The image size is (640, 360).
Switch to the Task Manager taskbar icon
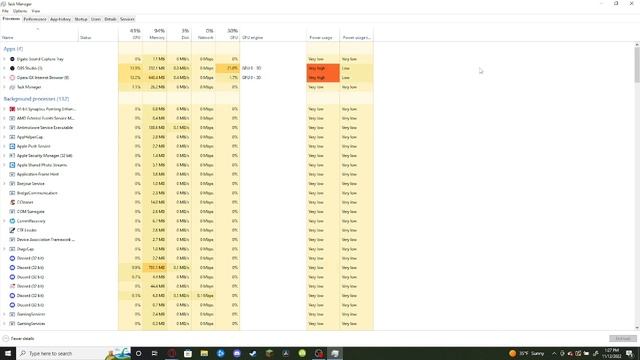335,353
